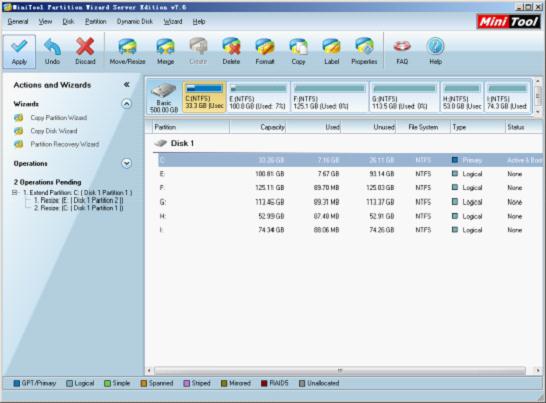Click the Disk 1 drive icon in list
The height and width of the screenshot is (403, 546).
click(161, 143)
